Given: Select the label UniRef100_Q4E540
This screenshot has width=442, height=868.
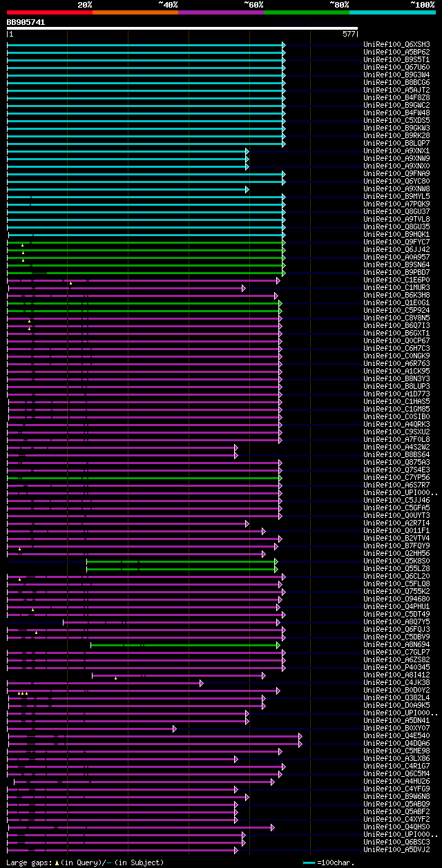Looking at the screenshot, I should coord(396,735).
